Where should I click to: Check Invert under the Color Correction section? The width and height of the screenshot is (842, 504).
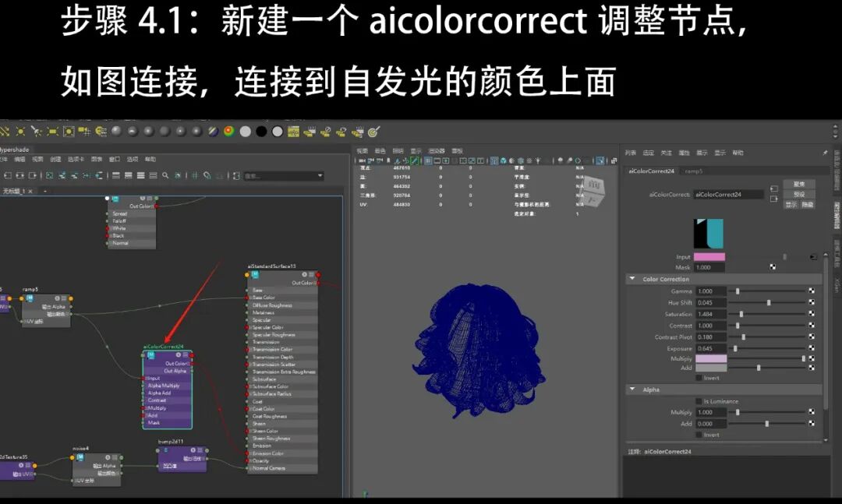(699, 378)
